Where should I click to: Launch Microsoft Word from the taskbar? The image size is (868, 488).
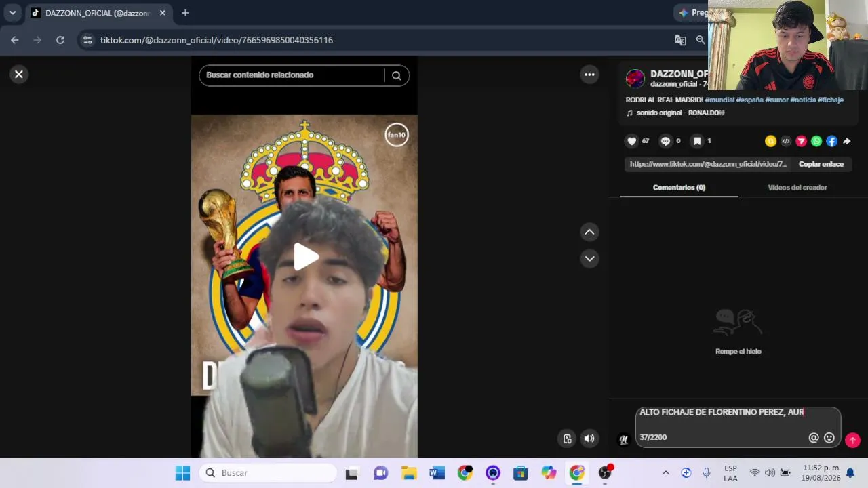coord(437,473)
